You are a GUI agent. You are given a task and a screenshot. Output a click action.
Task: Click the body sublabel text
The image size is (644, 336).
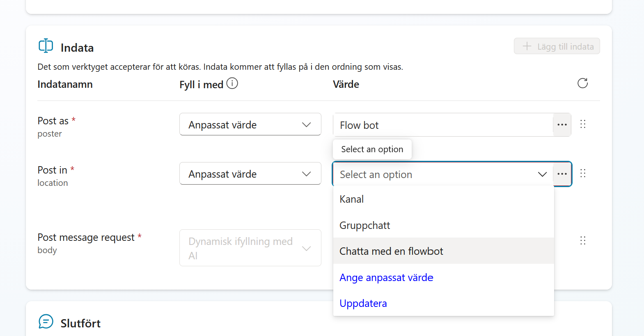47,250
